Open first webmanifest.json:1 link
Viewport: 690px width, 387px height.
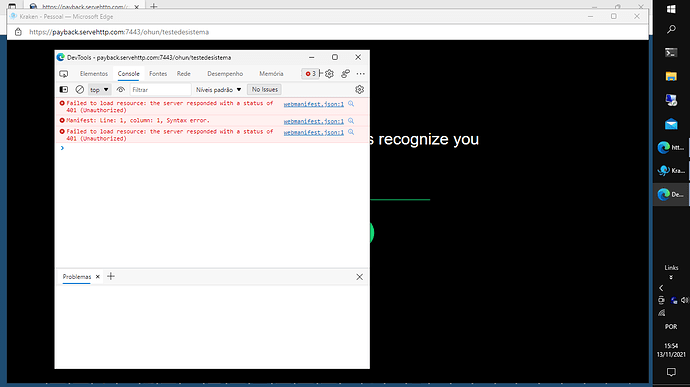point(313,104)
